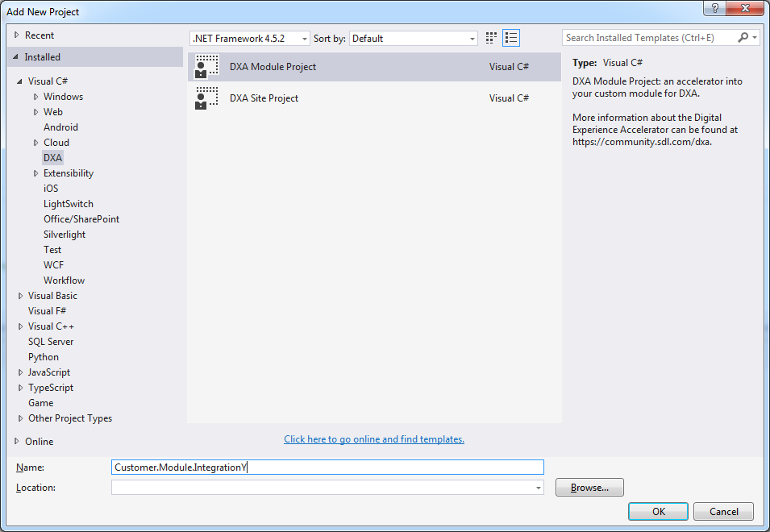Select the DXA category in tree
This screenshot has height=532, width=770.
[x=52, y=158]
